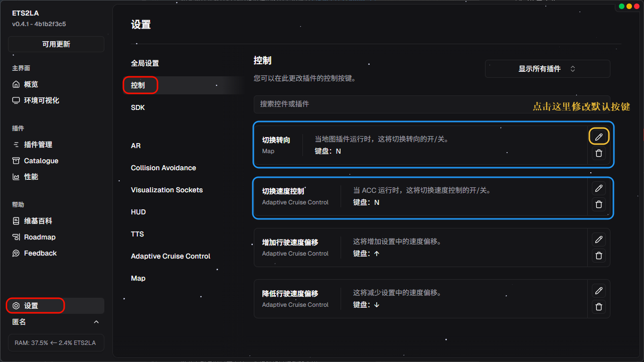
Task: Open the 环境可视化 page
Action: click(x=42, y=100)
